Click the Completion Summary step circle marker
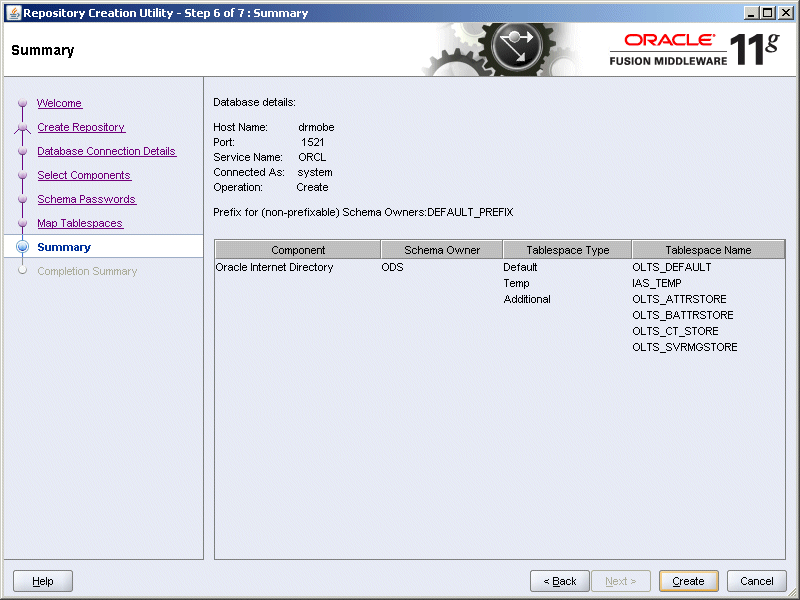The width and height of the screenshot is (800, 600). pos(22,270)
